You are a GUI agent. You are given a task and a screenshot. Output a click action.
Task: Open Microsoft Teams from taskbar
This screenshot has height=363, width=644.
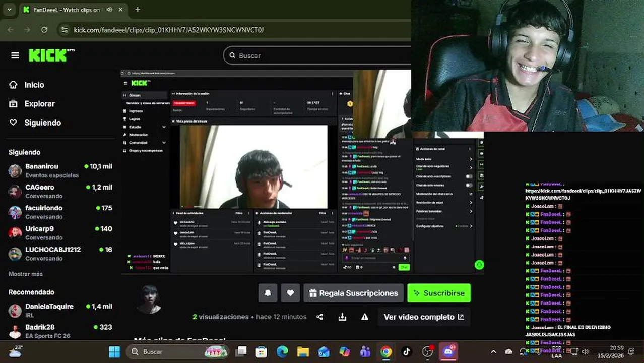pos(365,351)
